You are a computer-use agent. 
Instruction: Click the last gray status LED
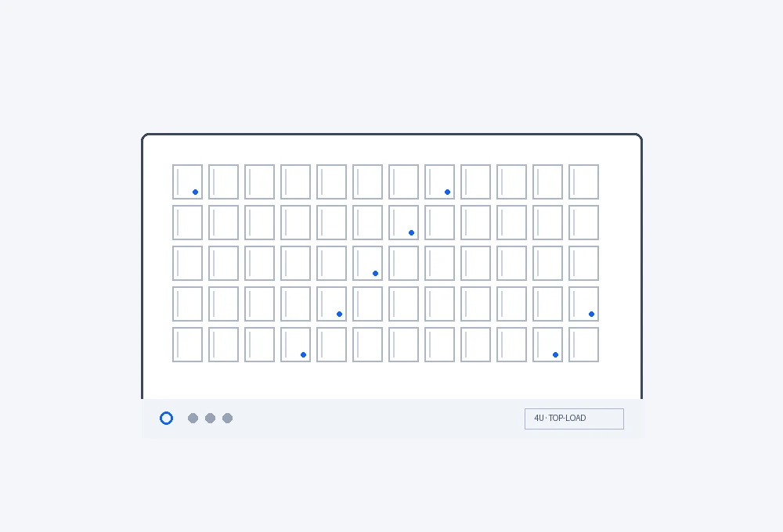(227, 419)
